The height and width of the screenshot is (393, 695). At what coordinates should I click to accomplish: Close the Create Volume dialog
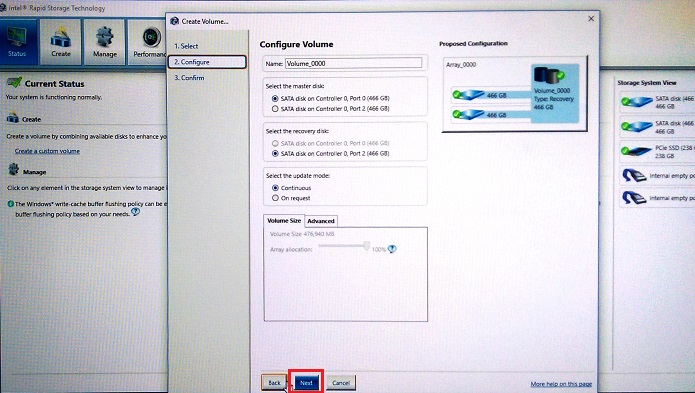point(591,19)
